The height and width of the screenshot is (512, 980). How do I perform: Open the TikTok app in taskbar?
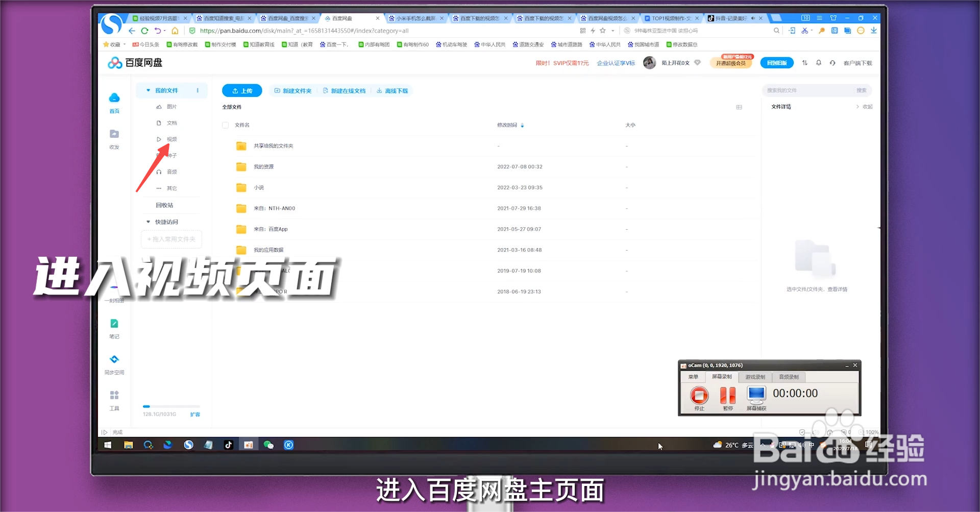coord(228,445)
